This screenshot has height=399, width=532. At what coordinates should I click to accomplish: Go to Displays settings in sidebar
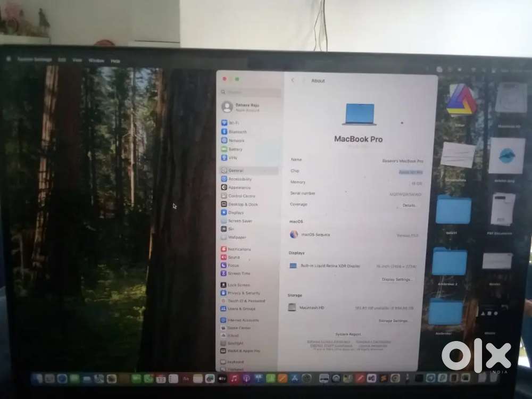point(235,213)
